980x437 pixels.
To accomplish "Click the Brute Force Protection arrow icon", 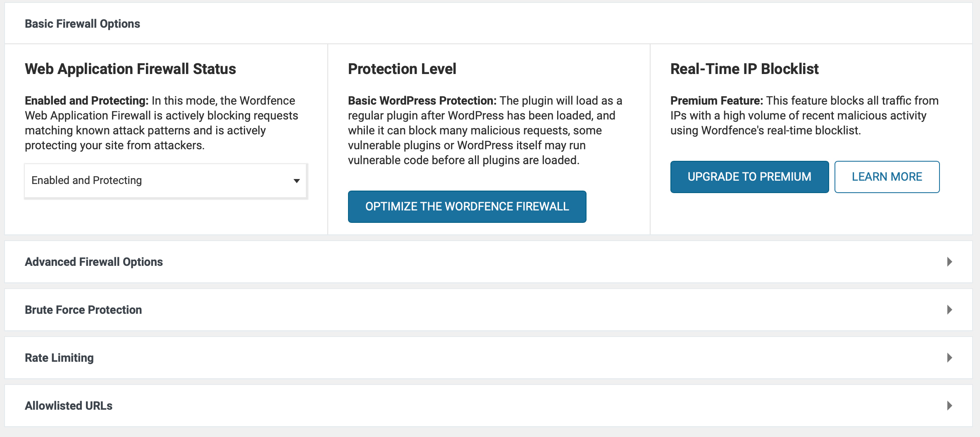I will click(949, 309).
